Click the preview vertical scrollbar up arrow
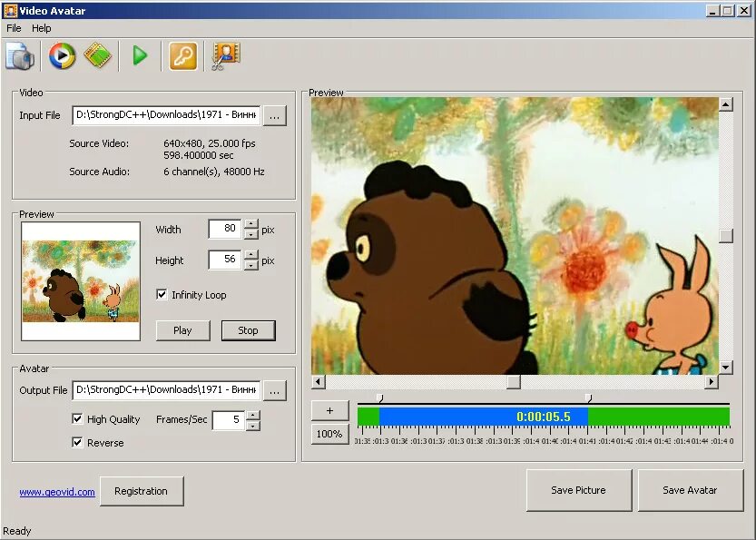Screen dimensions: 756x540 tap(726, 104)
